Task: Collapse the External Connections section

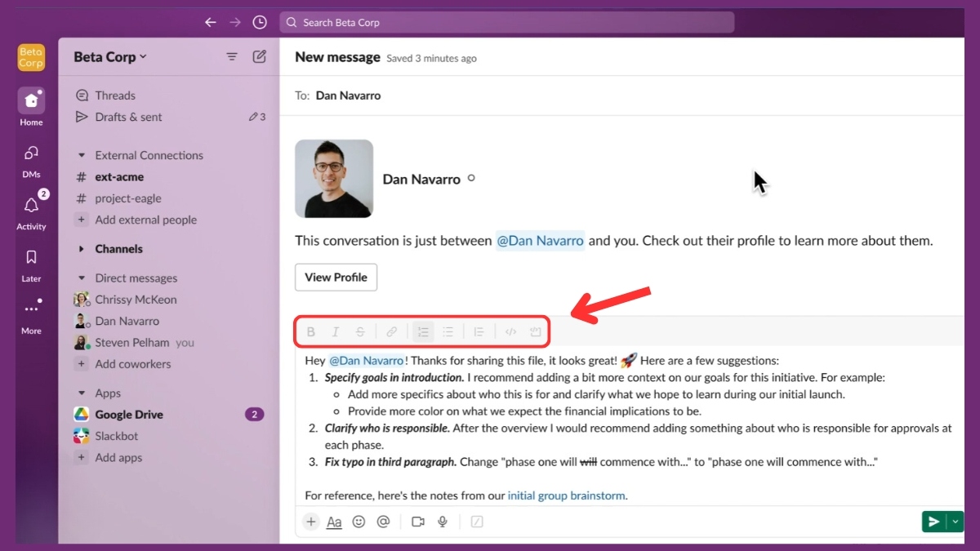Action: pos(81,155)
